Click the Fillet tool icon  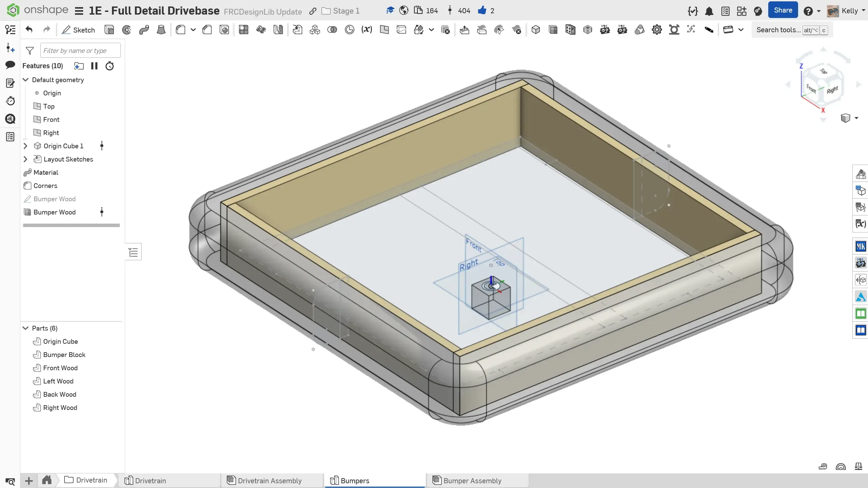181,30
